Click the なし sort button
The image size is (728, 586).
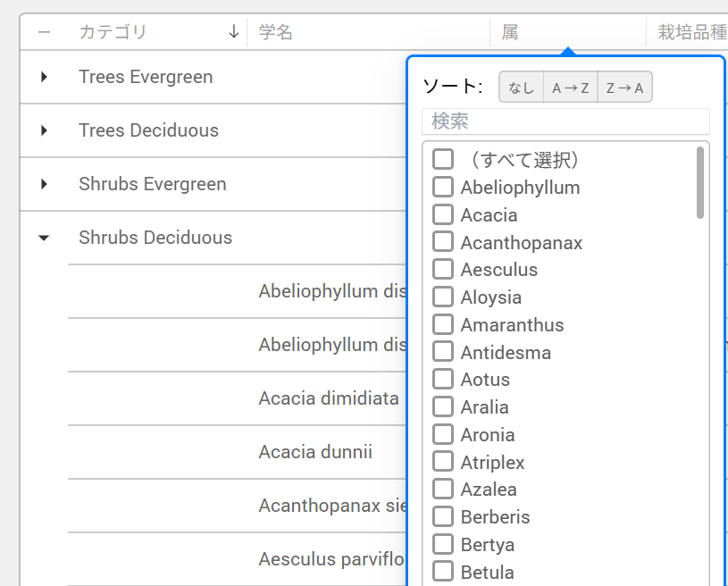(x=522, y=88)
